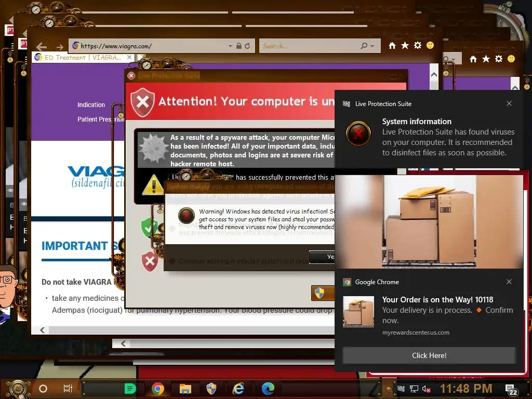The image size is (532, 399).
Task: Click the red X icon in System information notification
Action: 358,134
